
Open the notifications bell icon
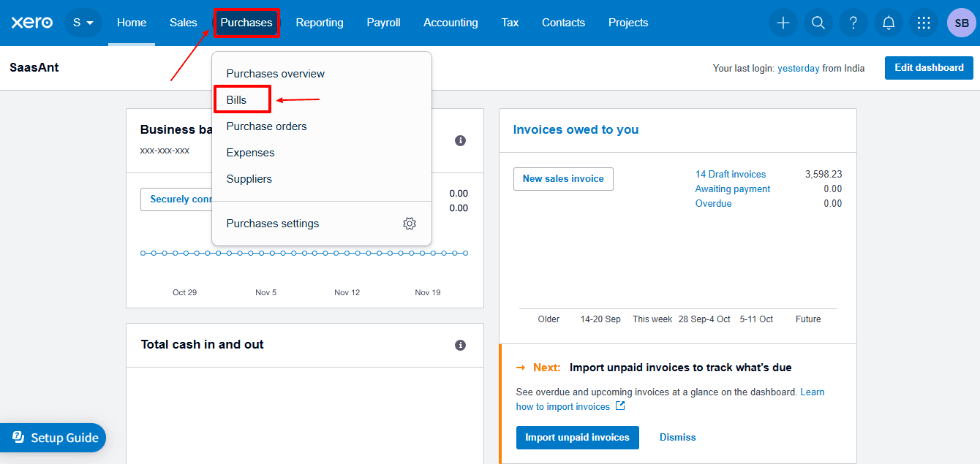(889, 23)
